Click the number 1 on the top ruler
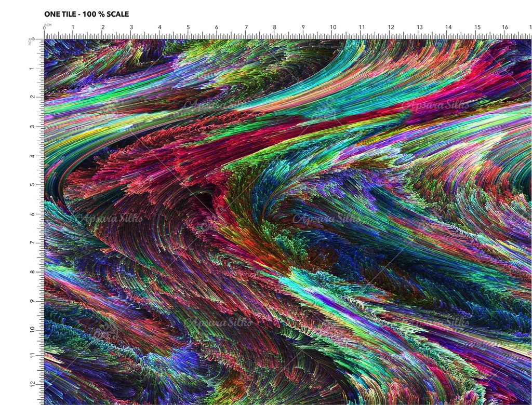This screenshot has height=405, width=532. 73,28
